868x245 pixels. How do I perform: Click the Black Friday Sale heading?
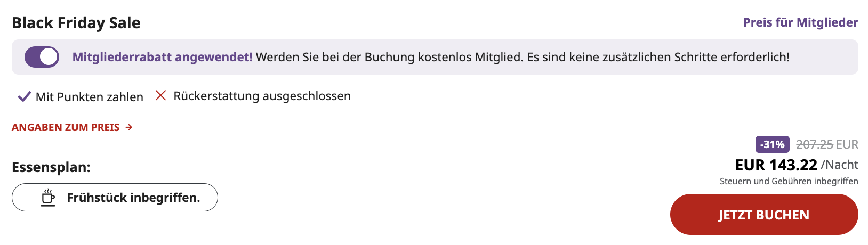[76, 23]
